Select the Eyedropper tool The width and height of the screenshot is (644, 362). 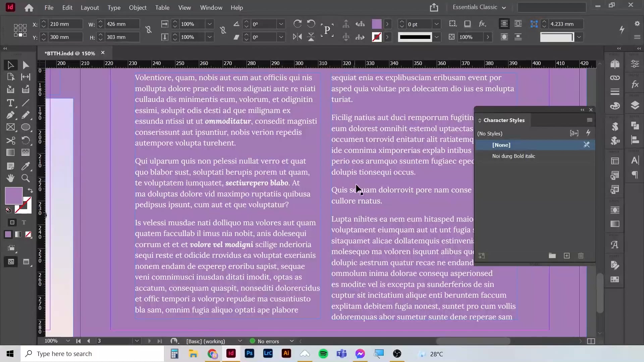click(25, 166)
